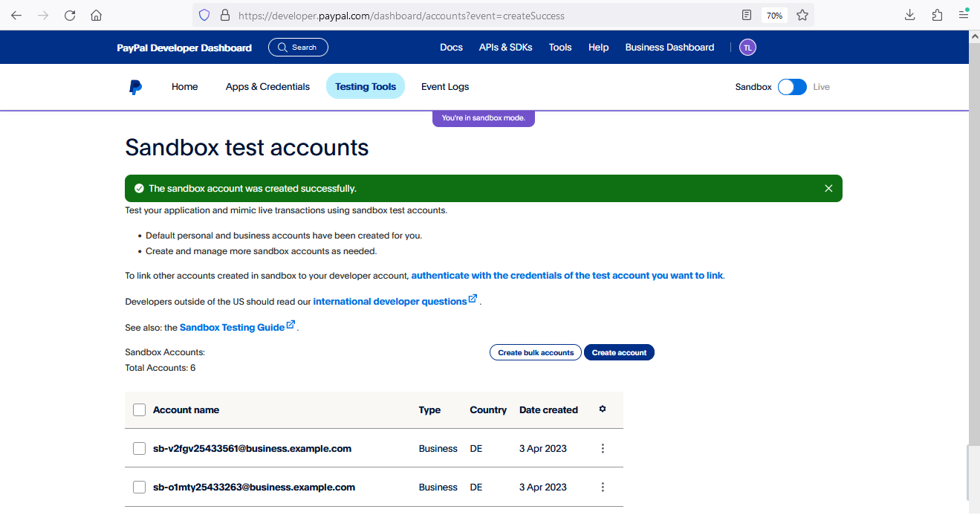Screen dimensions: 980x515
Task: Toggle reader view icon in address bar
Action: [x=747, y=15]
